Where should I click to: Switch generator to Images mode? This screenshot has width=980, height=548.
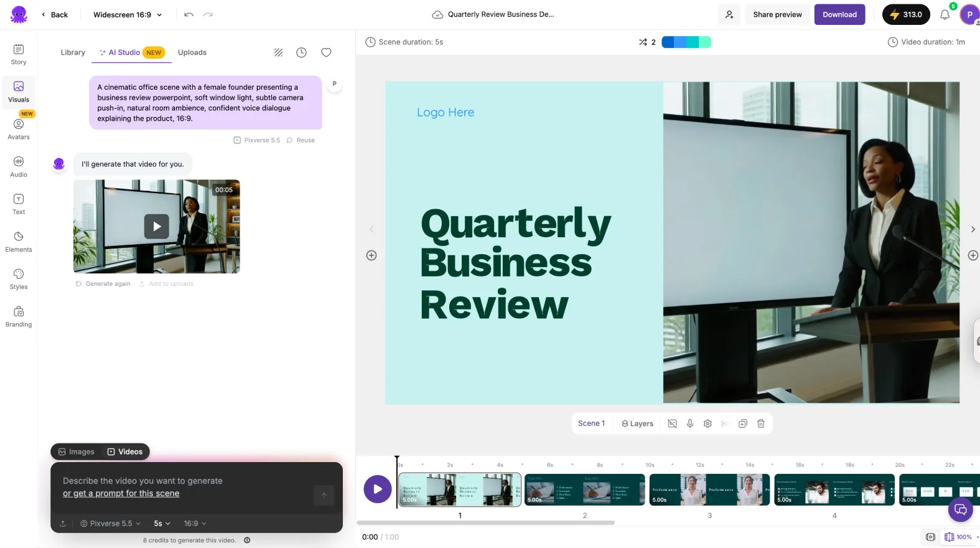[76, 451]
